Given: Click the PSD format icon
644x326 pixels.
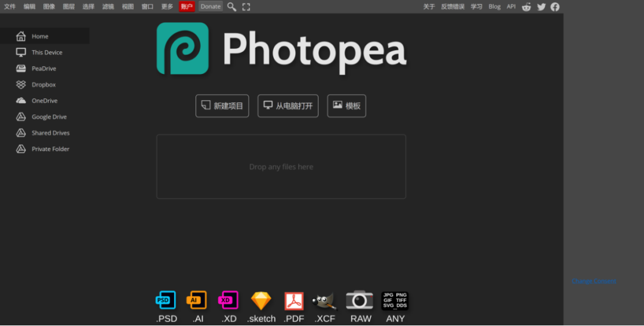Looking at the screenshot, I should (x=166, y=300).
